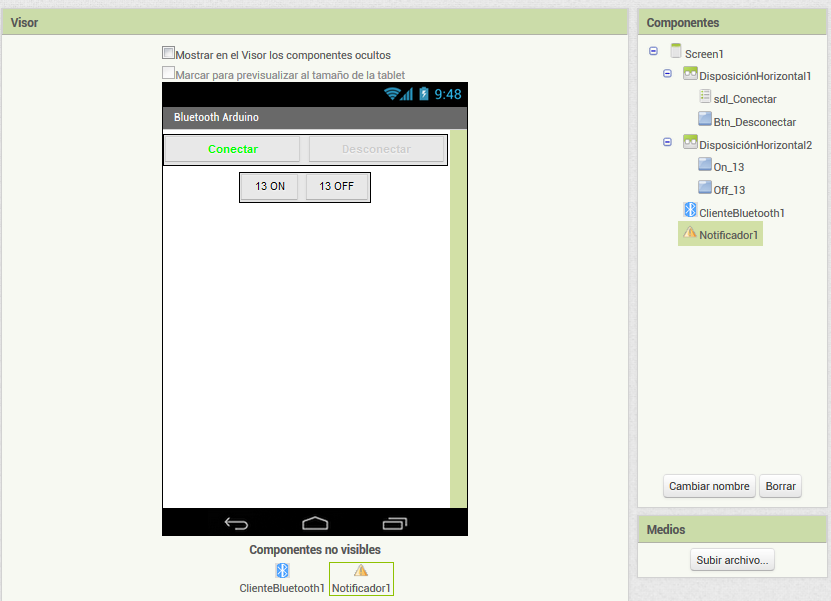Screen dimensions: 831x601
Task: Click the sdl_Conectar list picker icon
Action: click(x=705, y=97)
